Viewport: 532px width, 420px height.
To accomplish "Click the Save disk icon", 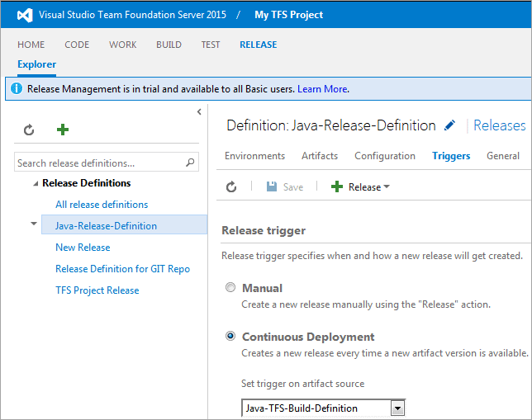I will pyautogui.click(x=272, y=187).
